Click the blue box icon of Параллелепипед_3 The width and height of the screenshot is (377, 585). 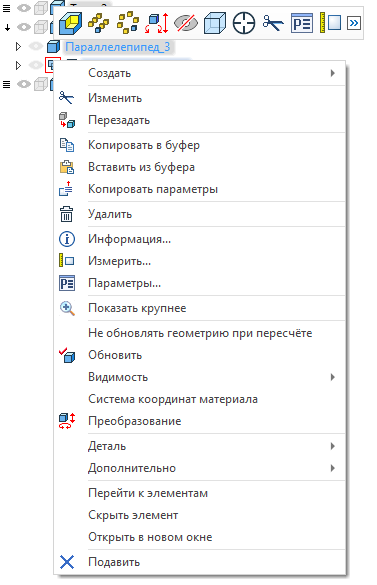coord(54,47)
